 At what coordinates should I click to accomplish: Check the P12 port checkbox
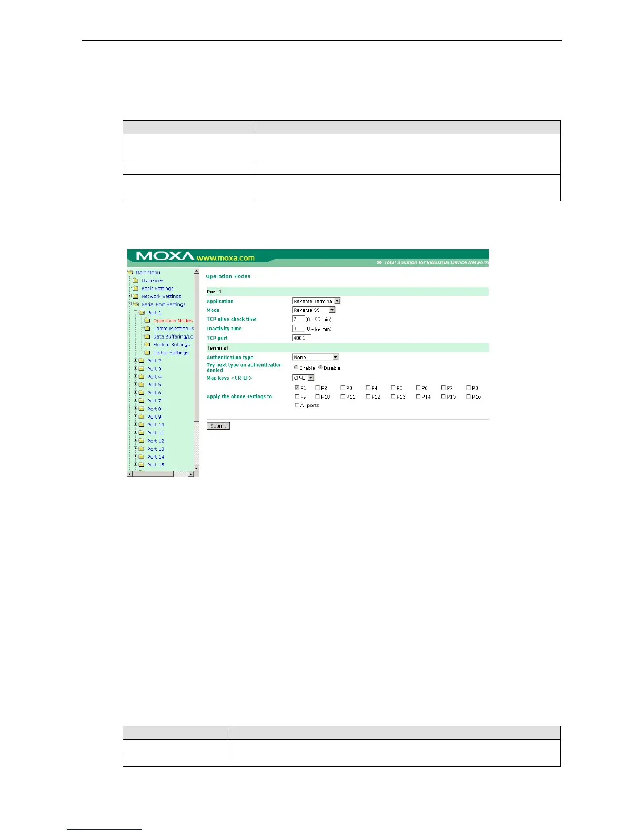tap(368, 396)
